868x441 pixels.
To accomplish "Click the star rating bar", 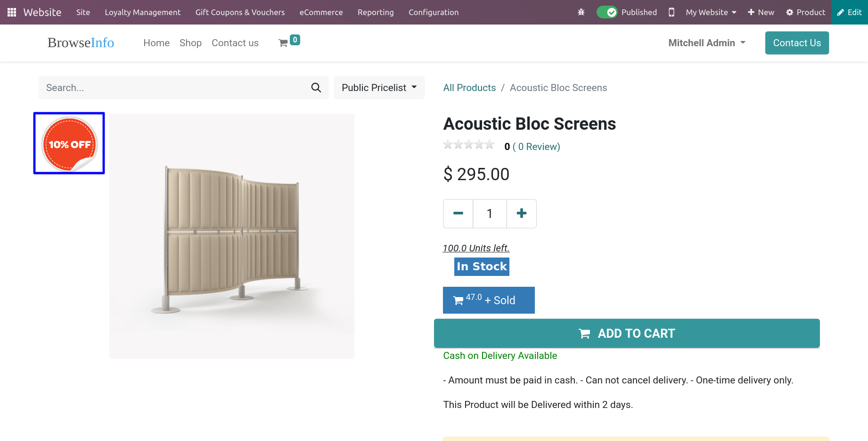I will click(x=468, y=145).
